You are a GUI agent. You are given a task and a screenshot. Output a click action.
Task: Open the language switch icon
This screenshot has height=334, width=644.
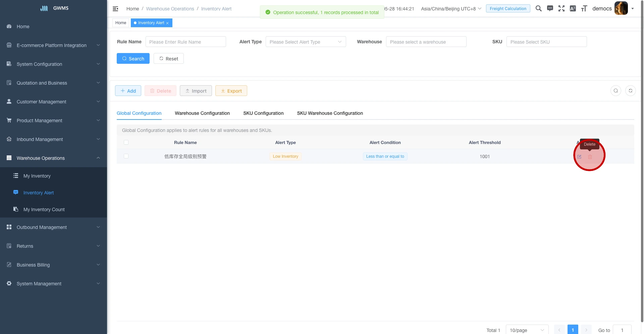click(x=573, y=8)
